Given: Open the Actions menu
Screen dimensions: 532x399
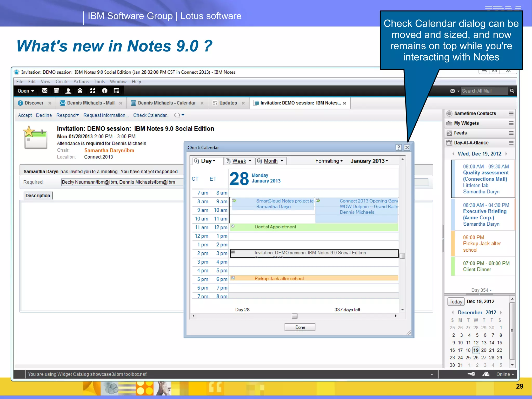Looking at the screenshot, I should pyautogui.click(x=81, y=81).
